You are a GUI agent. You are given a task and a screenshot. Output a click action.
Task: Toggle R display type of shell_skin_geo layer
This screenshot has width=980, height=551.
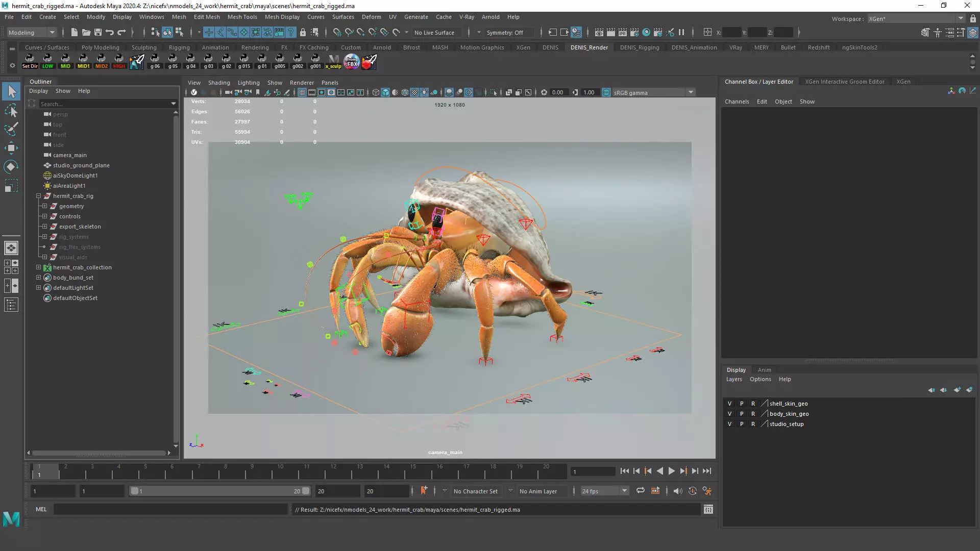pos(753,404)
